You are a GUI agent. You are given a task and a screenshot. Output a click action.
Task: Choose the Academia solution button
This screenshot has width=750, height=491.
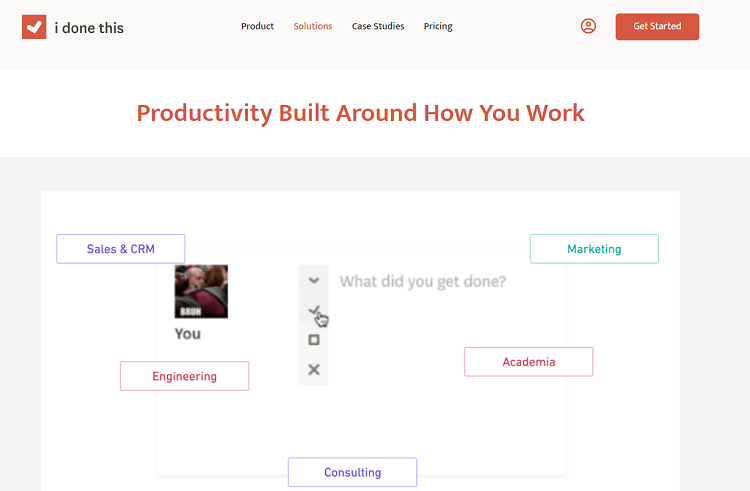pos(529,362)
